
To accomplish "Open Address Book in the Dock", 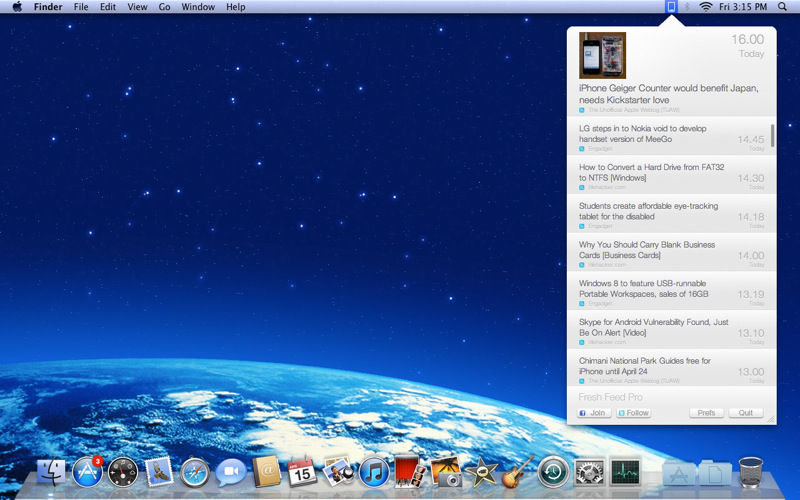I will (266, 472).
